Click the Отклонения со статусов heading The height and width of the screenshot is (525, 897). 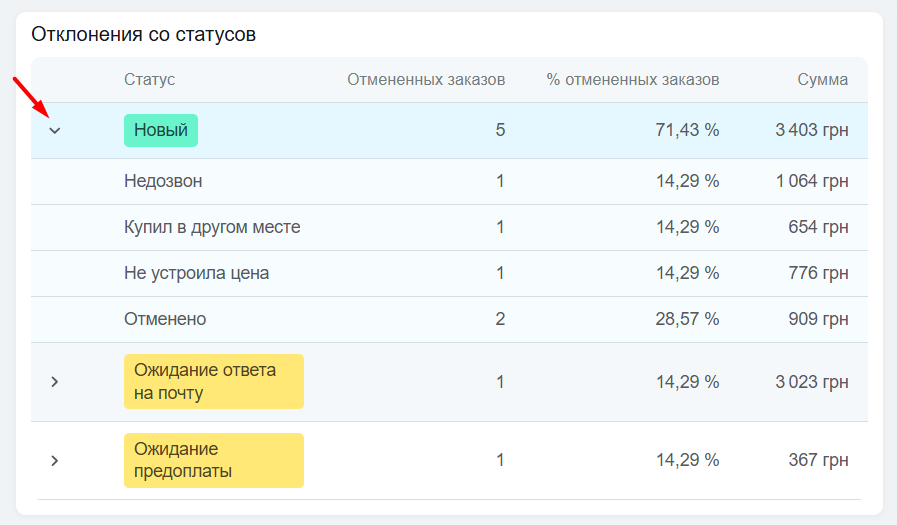pyautogui.click(x=144, y=35)
